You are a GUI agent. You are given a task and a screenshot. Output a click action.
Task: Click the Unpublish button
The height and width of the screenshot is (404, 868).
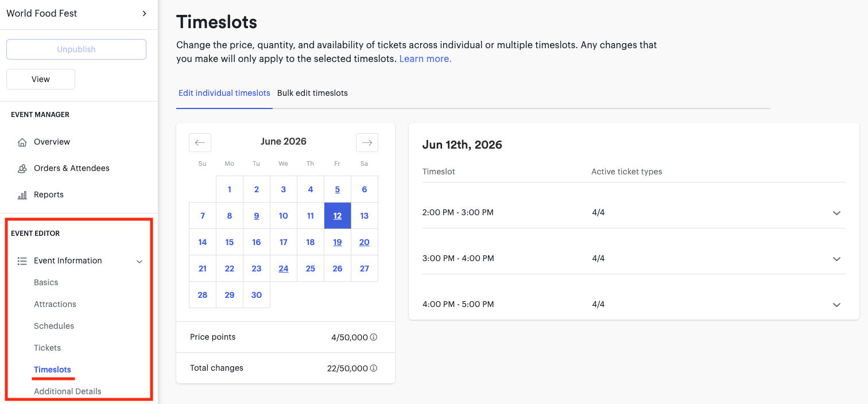[76, 49]
